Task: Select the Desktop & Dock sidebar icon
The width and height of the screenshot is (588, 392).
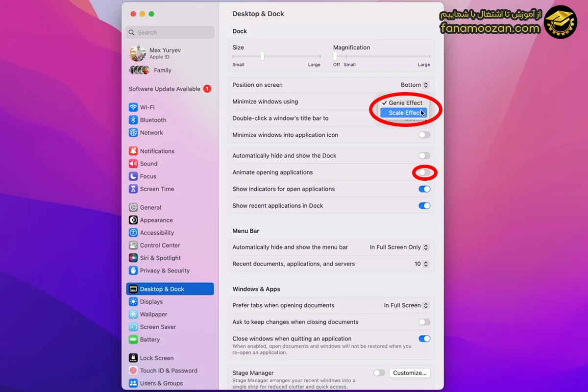Action: (x=133, y=289)
